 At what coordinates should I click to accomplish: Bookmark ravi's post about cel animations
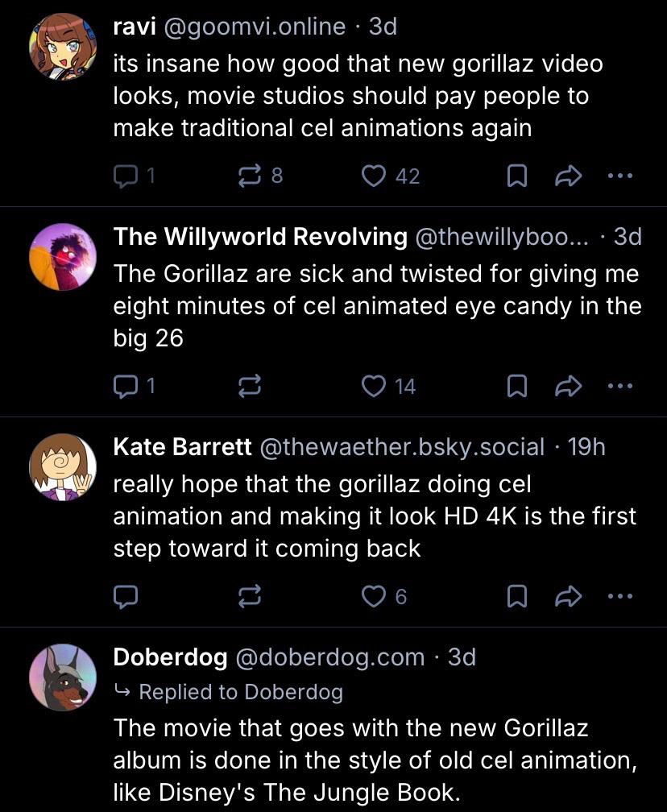pyautogui.click(x=517, y=176)
